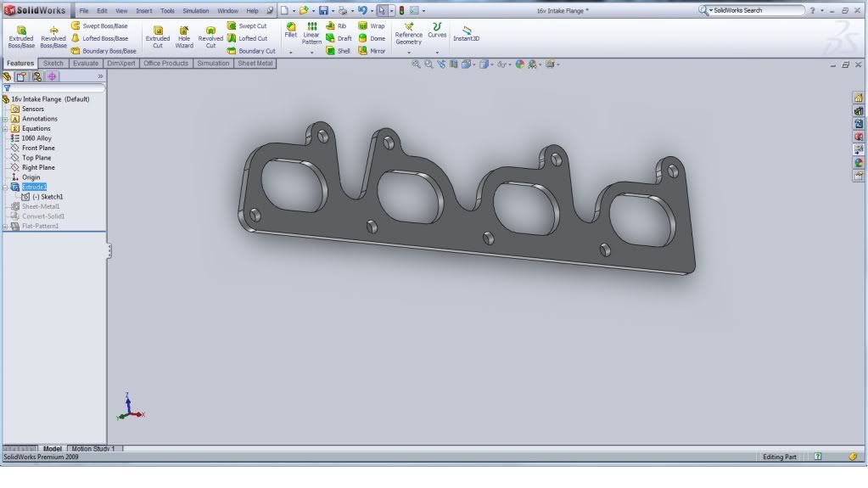Expand the Equations tree node
868x488 pixels.
[6, 128]
